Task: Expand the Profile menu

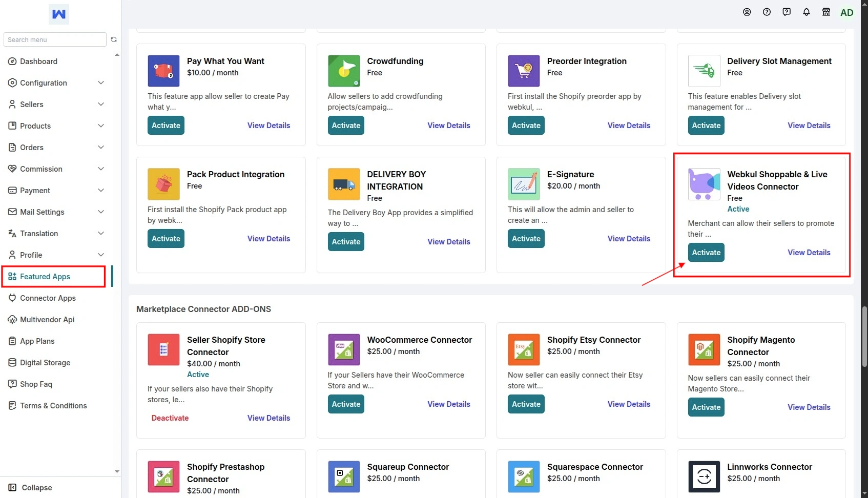Action: [x=56, y=255]
